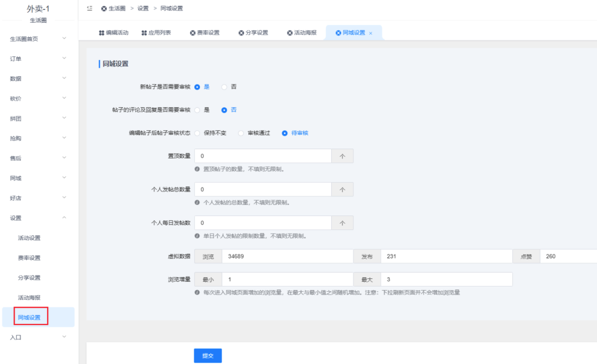This screenshot has height=364, width=597.
Task: Click the 置顶数量 input field
Action: pyautogui.click(x=262, y=156)
